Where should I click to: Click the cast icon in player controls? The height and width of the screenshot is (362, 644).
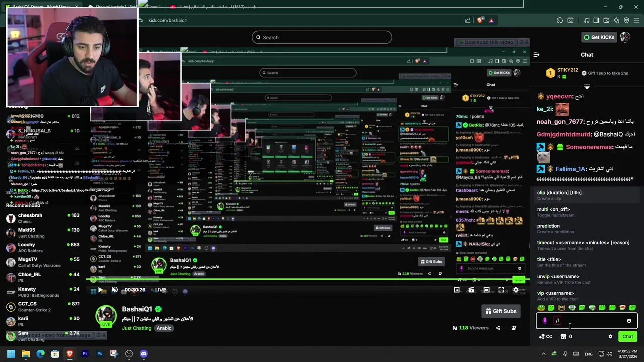pos(471,290)
